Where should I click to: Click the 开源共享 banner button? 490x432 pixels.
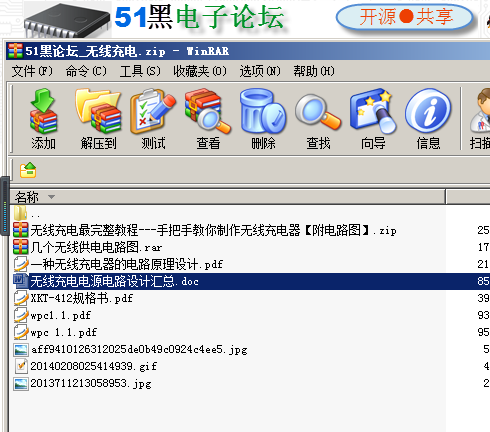pos(405,17)
